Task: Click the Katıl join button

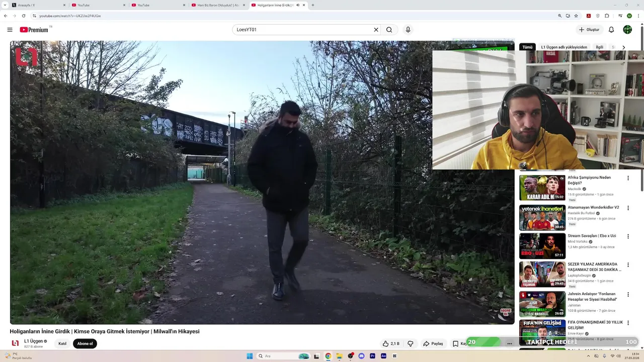Action: (62, 344)
